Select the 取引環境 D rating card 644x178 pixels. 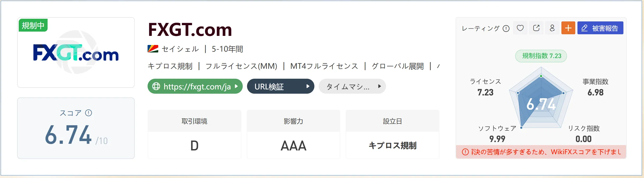[194, 134]
